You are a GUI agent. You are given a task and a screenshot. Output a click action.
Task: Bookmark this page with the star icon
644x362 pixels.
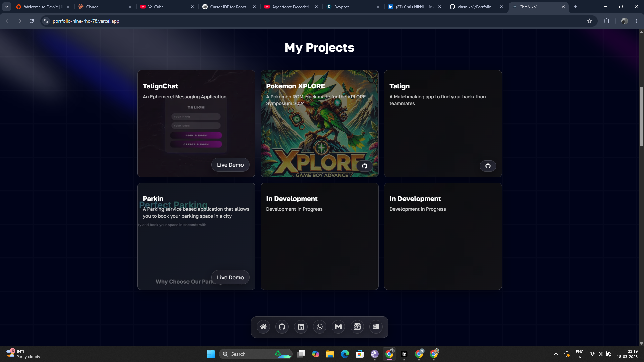click(590, 21)
